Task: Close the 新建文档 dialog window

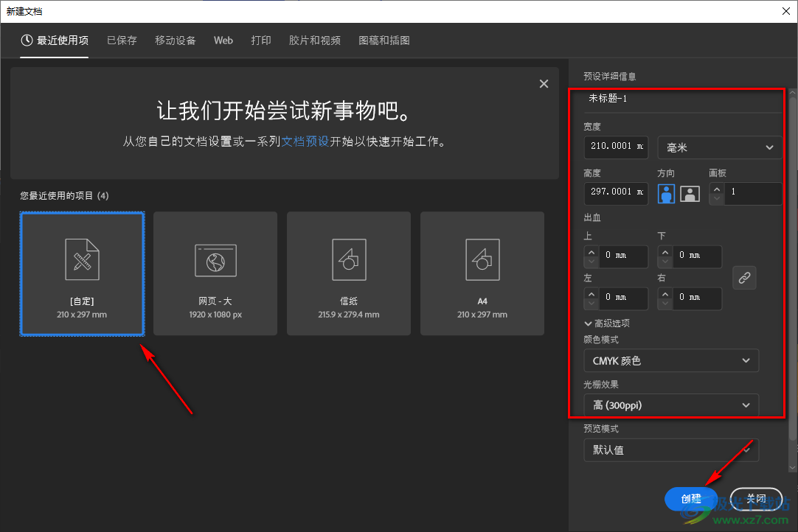Action: (786, 11)
